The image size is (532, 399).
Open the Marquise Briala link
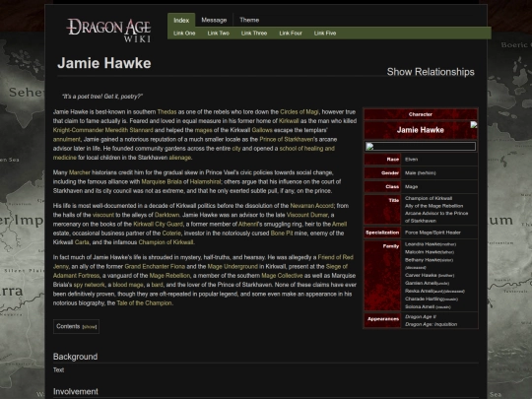[x=162, y=181]
